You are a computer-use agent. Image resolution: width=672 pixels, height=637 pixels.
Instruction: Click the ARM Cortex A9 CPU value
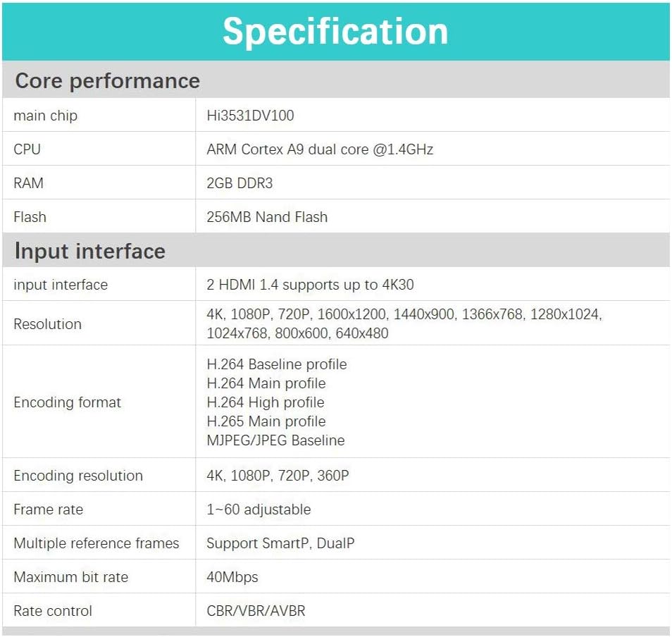[x=320, y=149]
